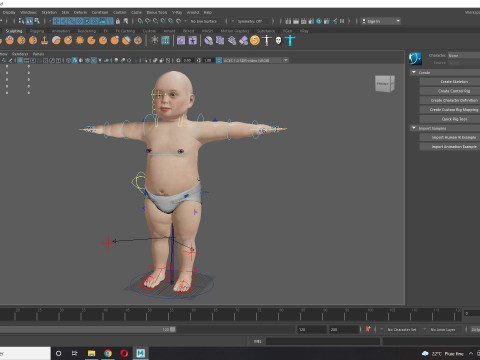
Task: Click the Create Skeleton button
Action: [x=450, y=82]
